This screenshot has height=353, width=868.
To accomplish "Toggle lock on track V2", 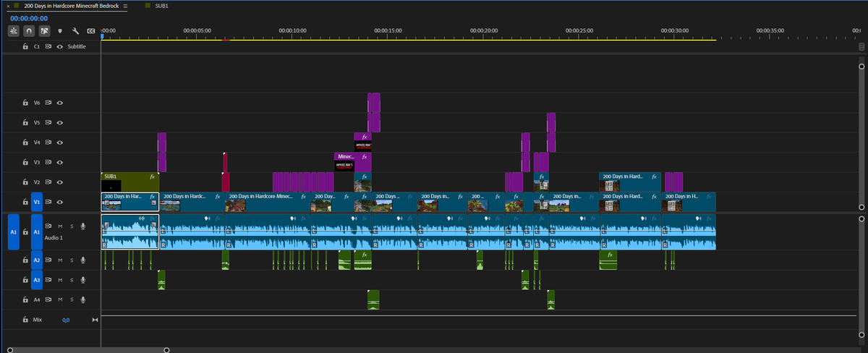I will coord(25,182).
